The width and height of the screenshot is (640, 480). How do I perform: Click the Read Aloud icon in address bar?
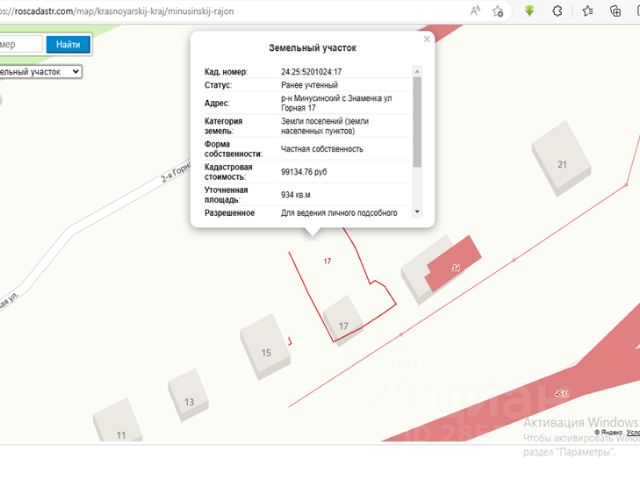pos(474,11)
